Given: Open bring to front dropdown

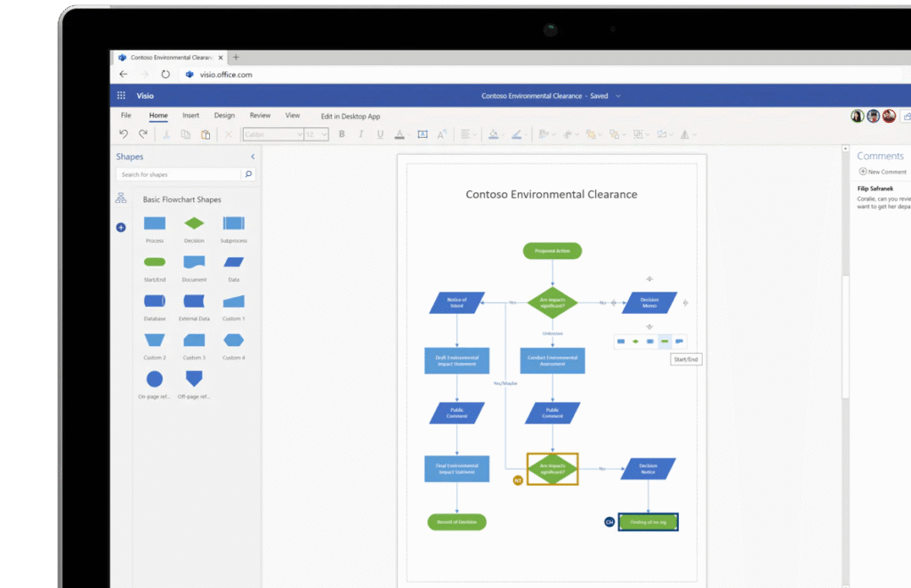Looking at the screenshot, I should pos(593,134).
